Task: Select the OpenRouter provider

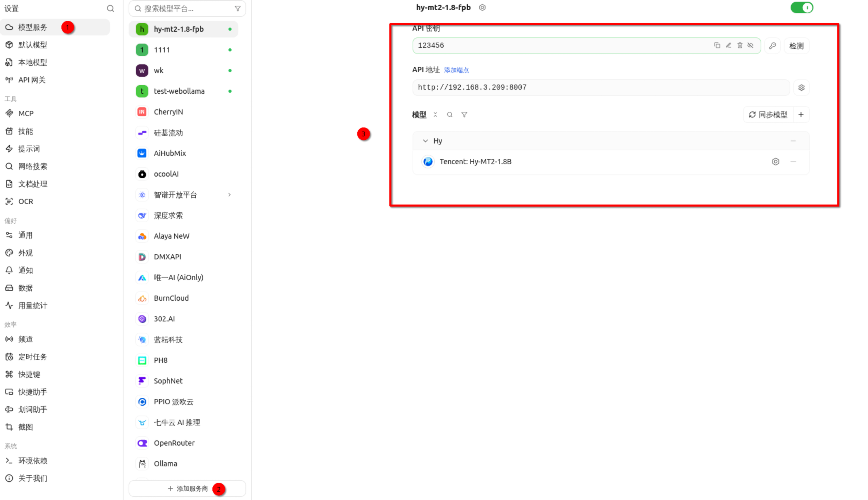Action: (x=184, y=443)
